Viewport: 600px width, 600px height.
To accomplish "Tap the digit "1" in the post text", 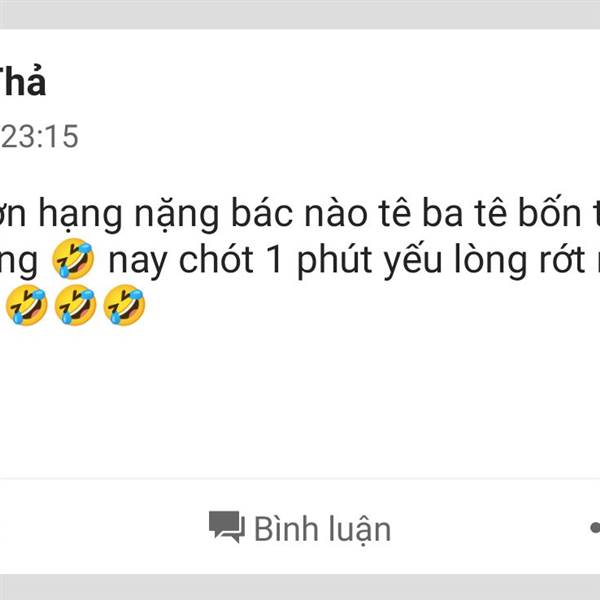I will [x=275, y=259].
